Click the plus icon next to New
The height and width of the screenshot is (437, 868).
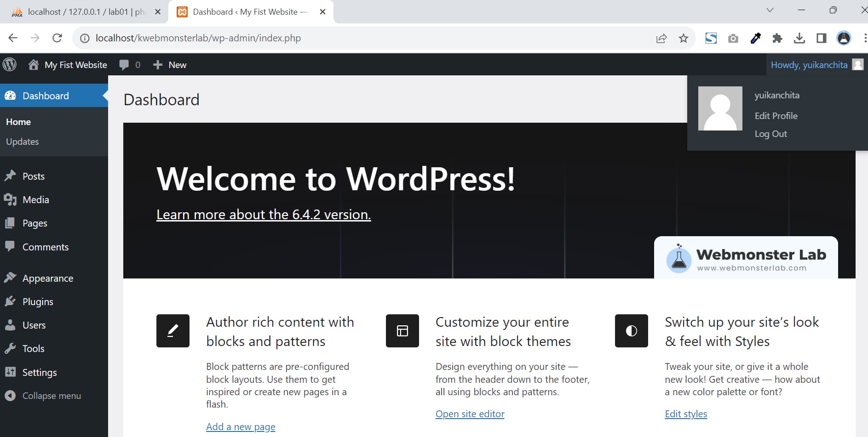click(158, 65)
